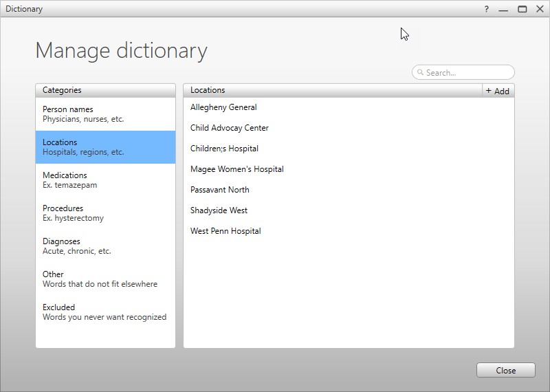Maximize the Dictionary window

coord(522,9)
